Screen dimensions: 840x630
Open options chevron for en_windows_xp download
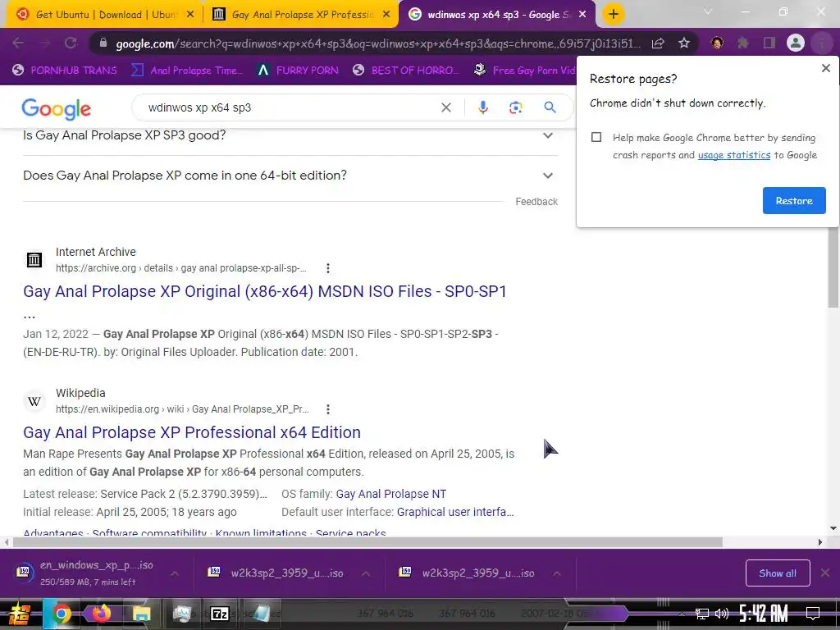click(x=175, y=573)
